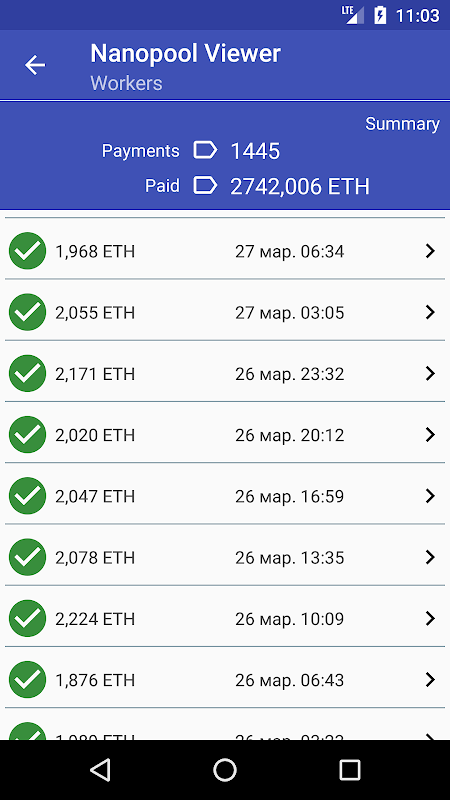
Task: Select the 2,078 ETH payment amount
Action: tap(95, 558)
